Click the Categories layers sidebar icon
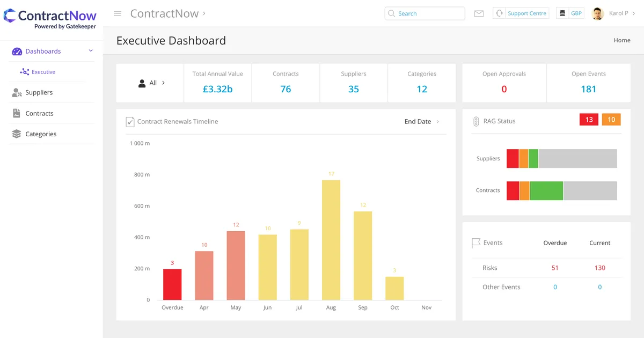 [x=16, y=134]
